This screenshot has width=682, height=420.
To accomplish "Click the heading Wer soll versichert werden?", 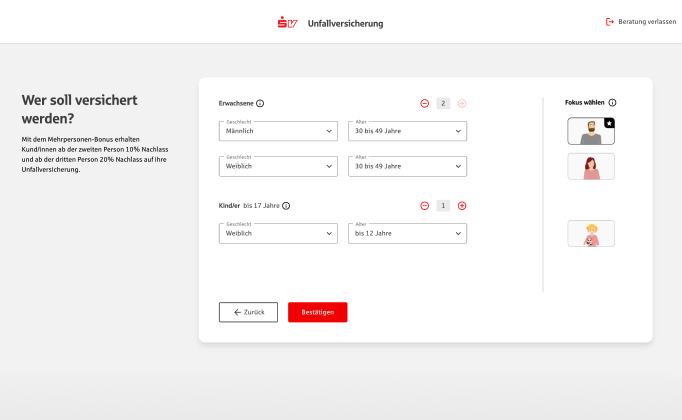I will tap(80, 109).
